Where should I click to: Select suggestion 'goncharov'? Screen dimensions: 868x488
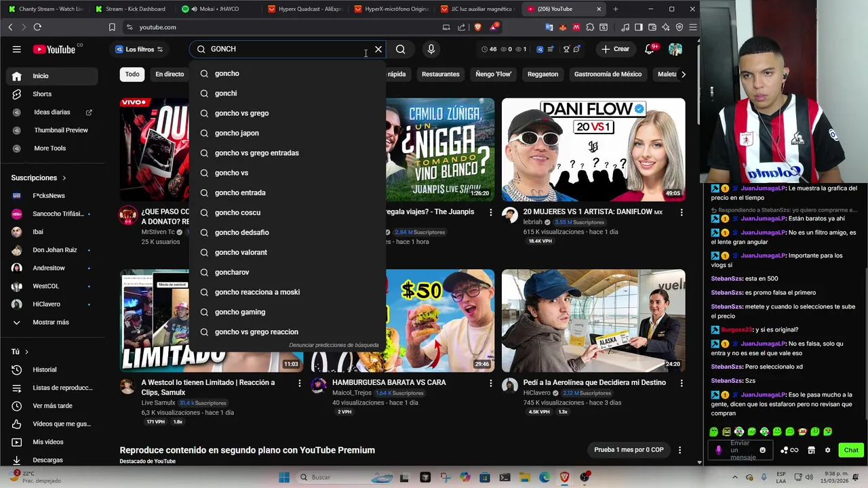(x=288, y=272)
